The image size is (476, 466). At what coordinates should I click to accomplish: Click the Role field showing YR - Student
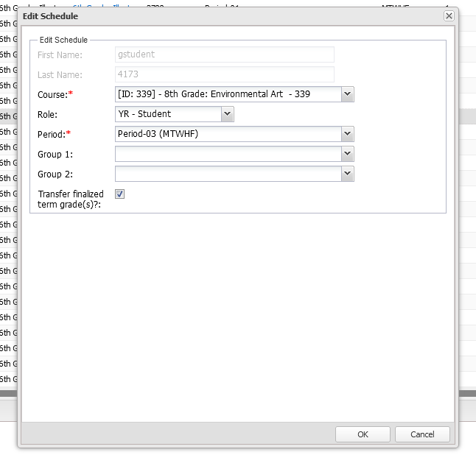(x=168, y=114)
